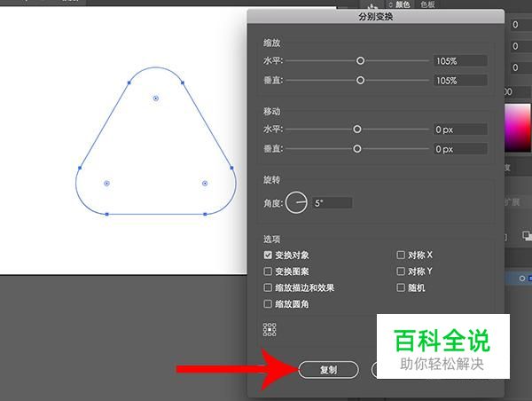Viewport: 532px width, 401px height.
Task: Click the 分别变换 dialog title bar
Action: [376, 17]
